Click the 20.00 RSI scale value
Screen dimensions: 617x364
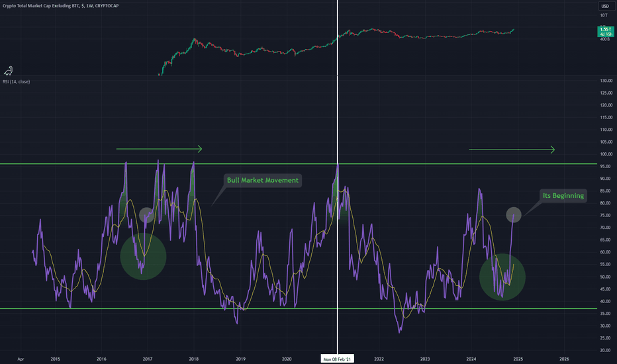click(x=606, y=350)
